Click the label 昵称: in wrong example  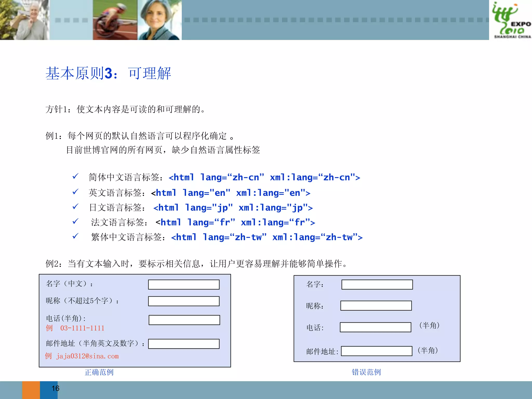point(315,306)
